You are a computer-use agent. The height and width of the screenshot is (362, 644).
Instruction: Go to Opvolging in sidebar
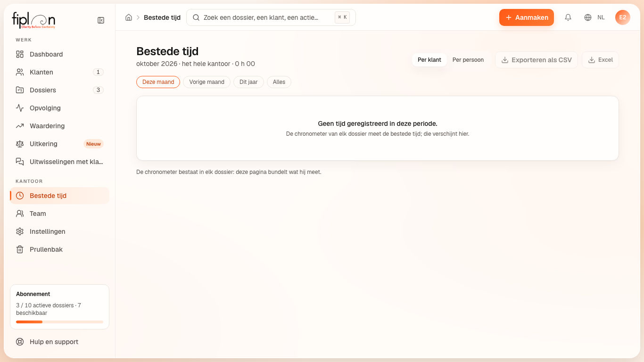[59, 108]
